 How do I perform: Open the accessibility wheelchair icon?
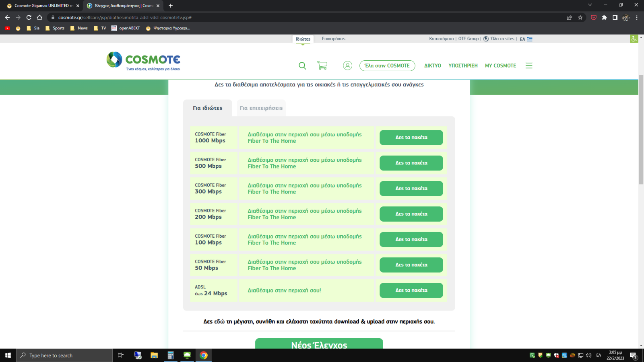[x=634, y=39]
